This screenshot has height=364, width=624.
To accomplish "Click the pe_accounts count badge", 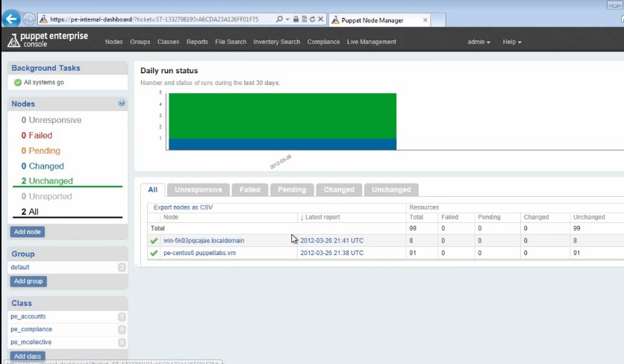I will click(122, 317).
